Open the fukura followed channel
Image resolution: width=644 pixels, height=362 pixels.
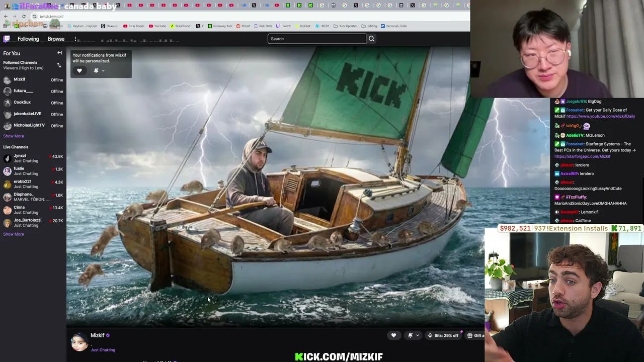[33, 91]
